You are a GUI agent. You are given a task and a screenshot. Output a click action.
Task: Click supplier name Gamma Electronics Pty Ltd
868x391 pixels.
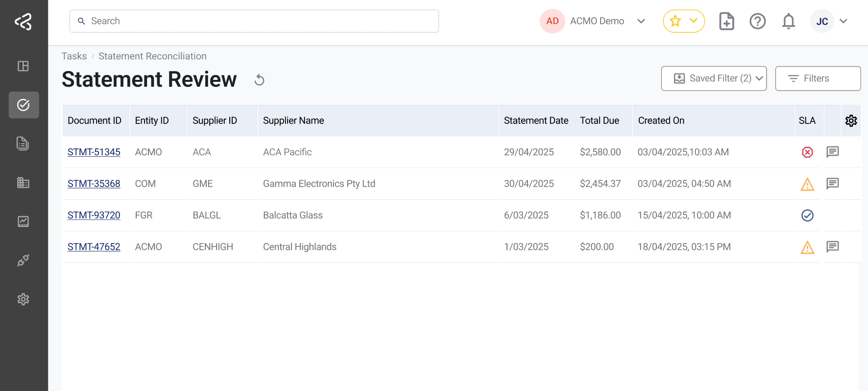(x=319, y=184)
